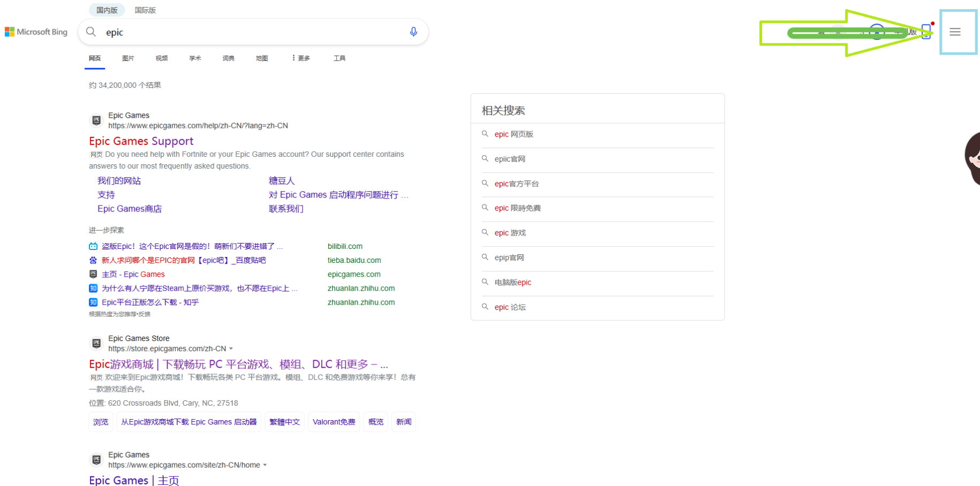Click the Microsoft Bing logo
Image resolution: width=980 pixels, height=486 pixels.
click(36, 32)
